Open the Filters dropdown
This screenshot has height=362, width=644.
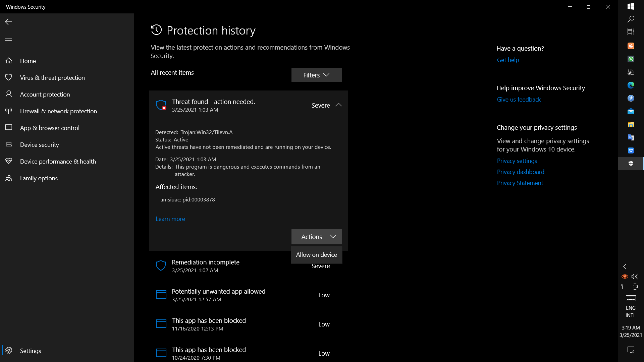coord(316,75)
